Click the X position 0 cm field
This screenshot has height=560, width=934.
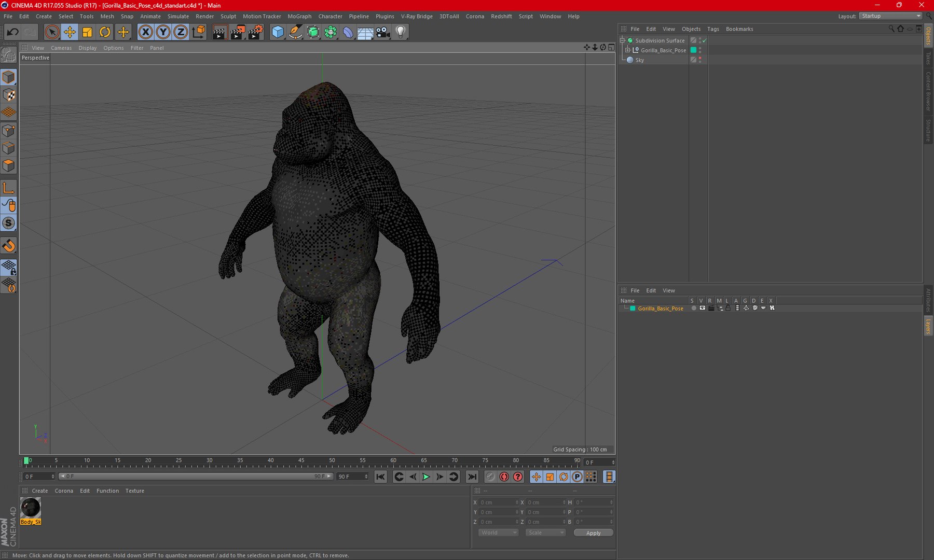(498, 502)
